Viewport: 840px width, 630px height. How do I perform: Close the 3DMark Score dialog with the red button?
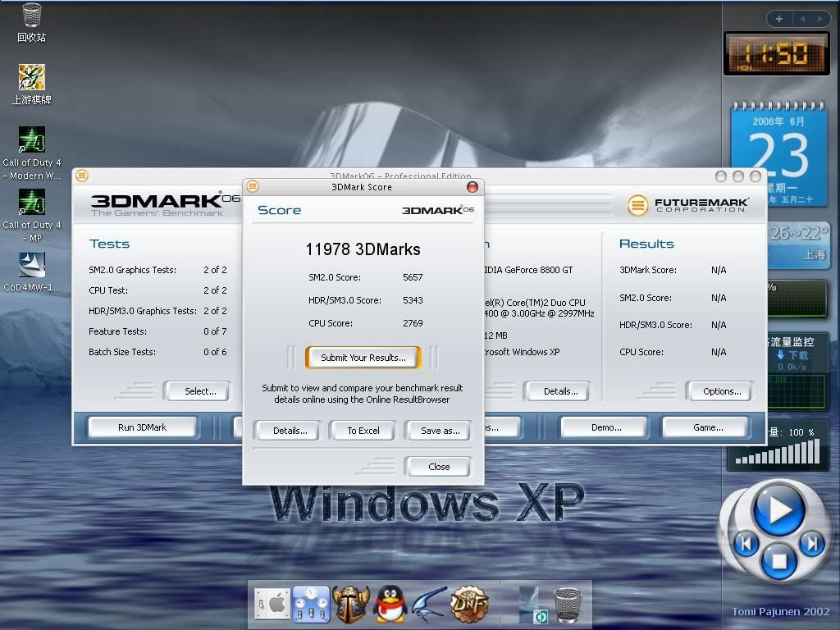click(472, 186)
